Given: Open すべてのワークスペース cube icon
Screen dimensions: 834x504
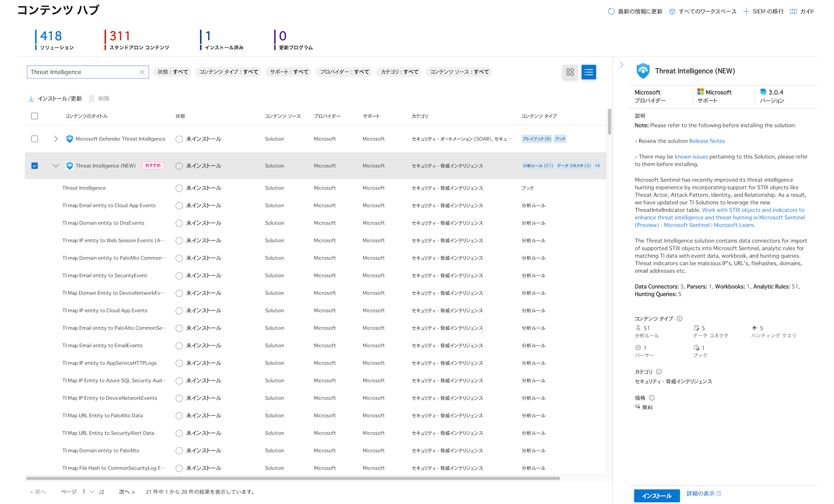Looking at the screenshot, I should click(x=672, y=12).
